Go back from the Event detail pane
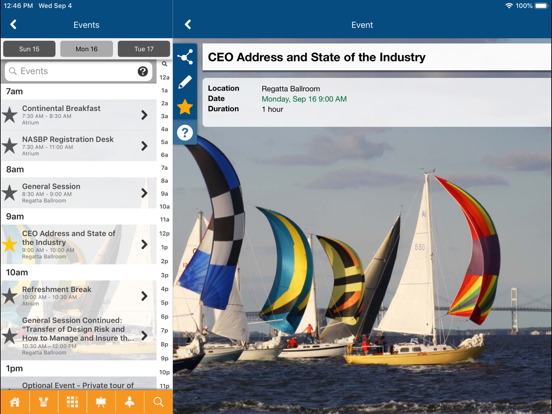 [x=188, y=25]
